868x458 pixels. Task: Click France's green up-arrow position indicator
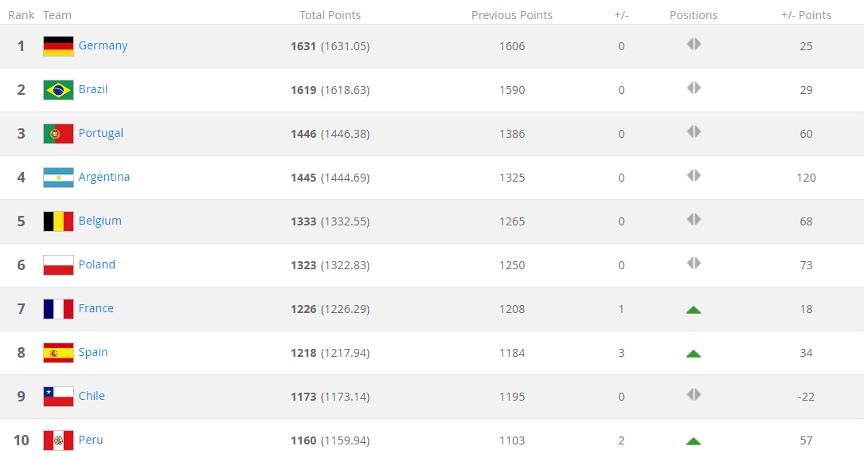coord(693,310)
